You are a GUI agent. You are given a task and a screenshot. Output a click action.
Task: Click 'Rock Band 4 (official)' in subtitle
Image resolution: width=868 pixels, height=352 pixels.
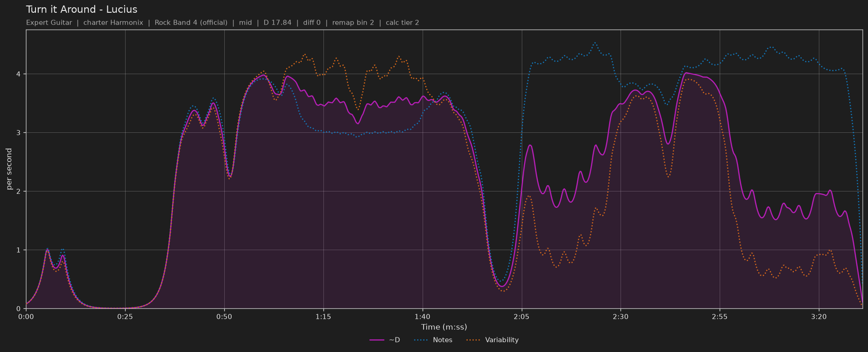191,23
